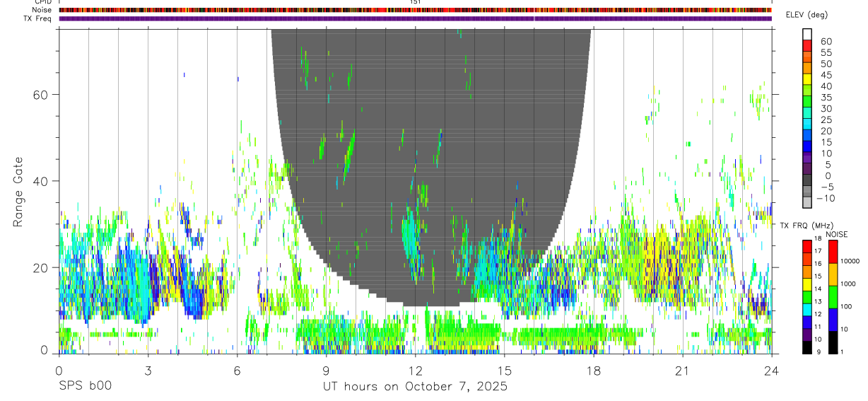Viewport: 868px width, 401px height.
Task: Click the '0' tick label on UT hours axis
Action: [x=59, y=370]
